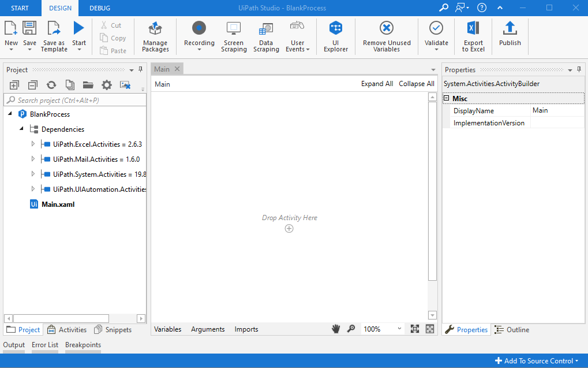Select the Pan hand tool
This screenshot has height=368, width=588.
point(336,329)
